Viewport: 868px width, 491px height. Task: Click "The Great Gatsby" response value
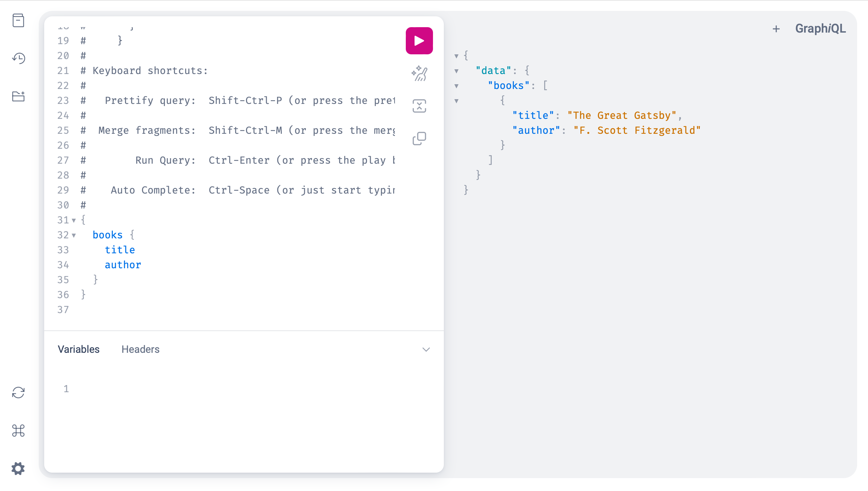[x=622, y=115]
